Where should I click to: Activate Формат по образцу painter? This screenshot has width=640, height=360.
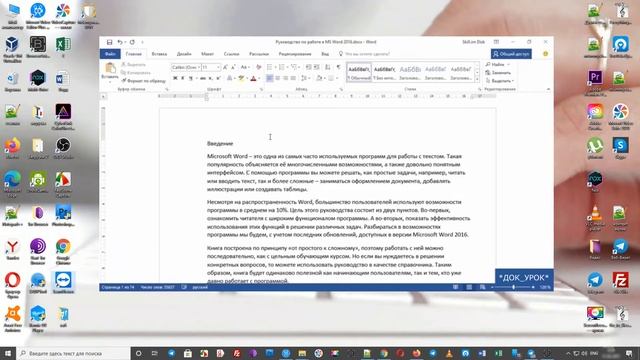coord(143,81)
